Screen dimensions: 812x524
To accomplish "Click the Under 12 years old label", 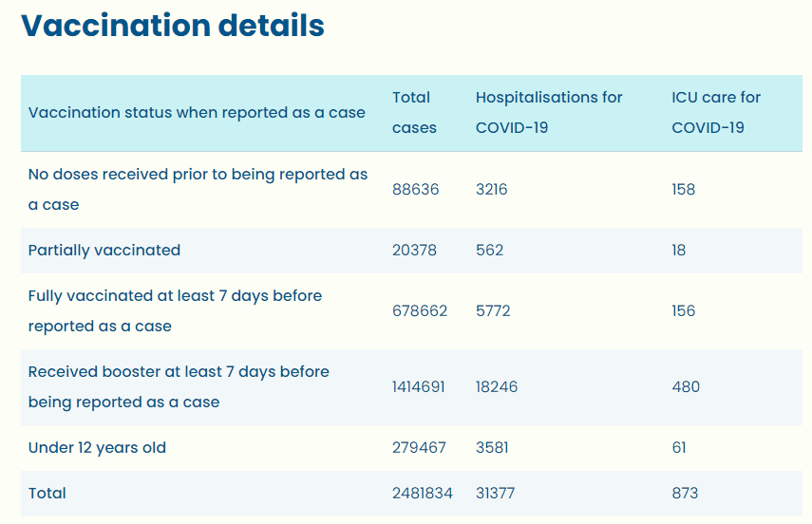I will (x=97, y=448).
